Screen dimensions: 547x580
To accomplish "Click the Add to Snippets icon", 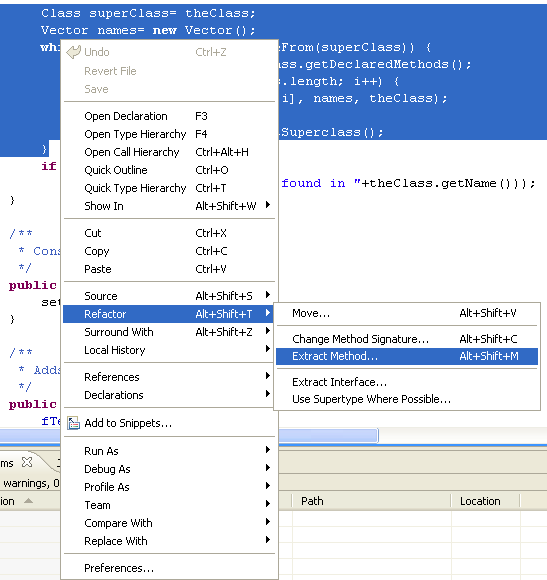I will 73,423.
